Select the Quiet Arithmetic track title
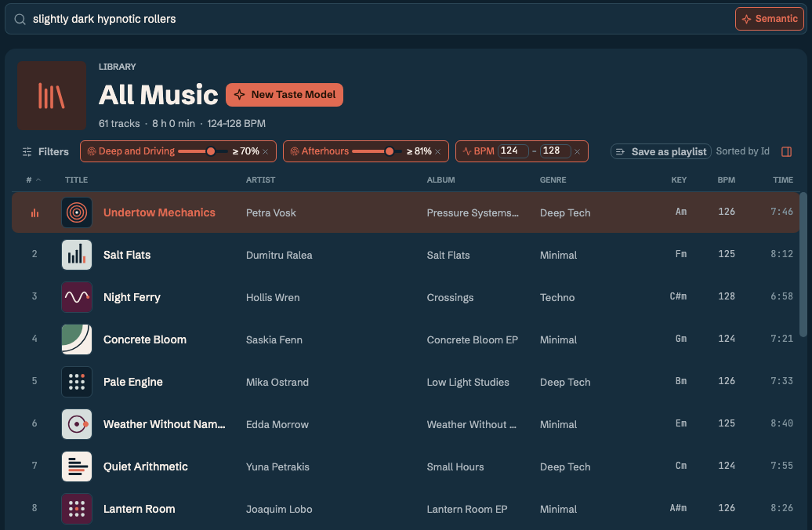Screen dimensions: 812x530 click(146, 466)
